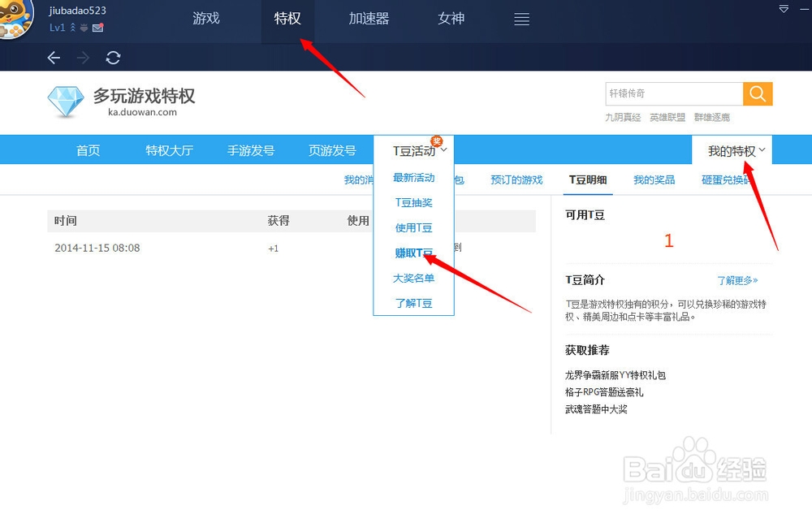This screenshot has height=523, width=812.
Task: Click the available T豆 count 1
Action: tap(668, 240)
